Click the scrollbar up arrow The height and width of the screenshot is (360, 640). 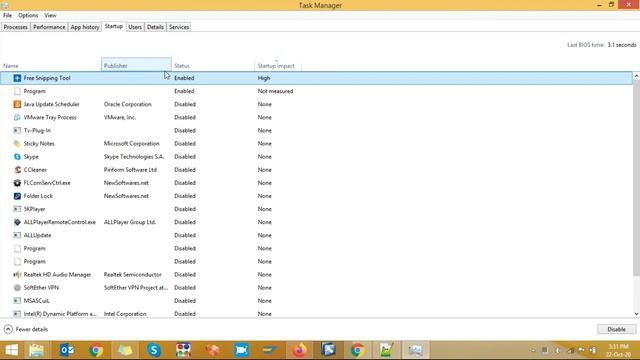tap(636, 76)
